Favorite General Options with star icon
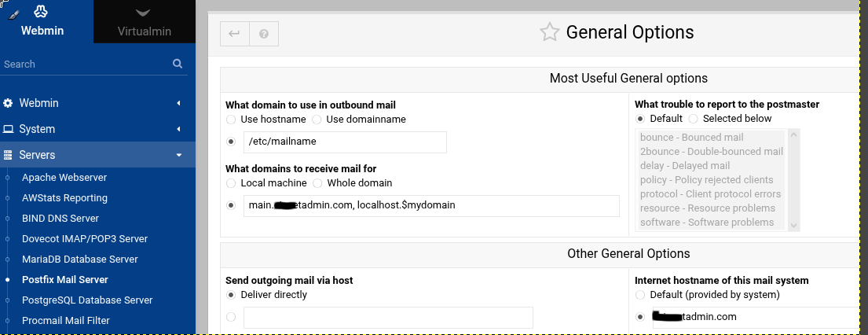This screenshot has width=868, height=335. [x=550, y=32]
